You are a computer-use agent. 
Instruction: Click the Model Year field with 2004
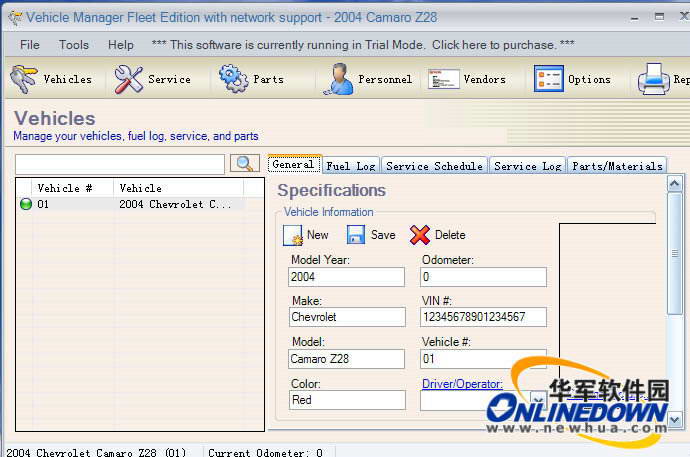coord(346,277)
